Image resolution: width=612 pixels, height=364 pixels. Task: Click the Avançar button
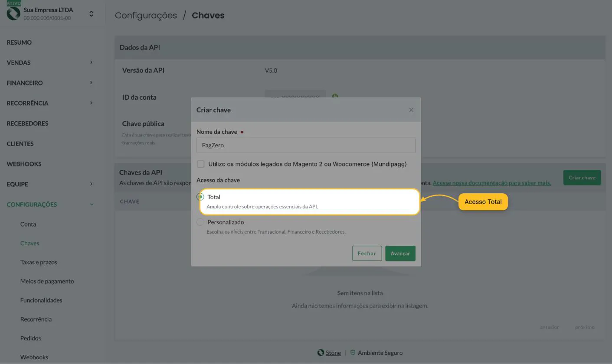pos(400,253)
